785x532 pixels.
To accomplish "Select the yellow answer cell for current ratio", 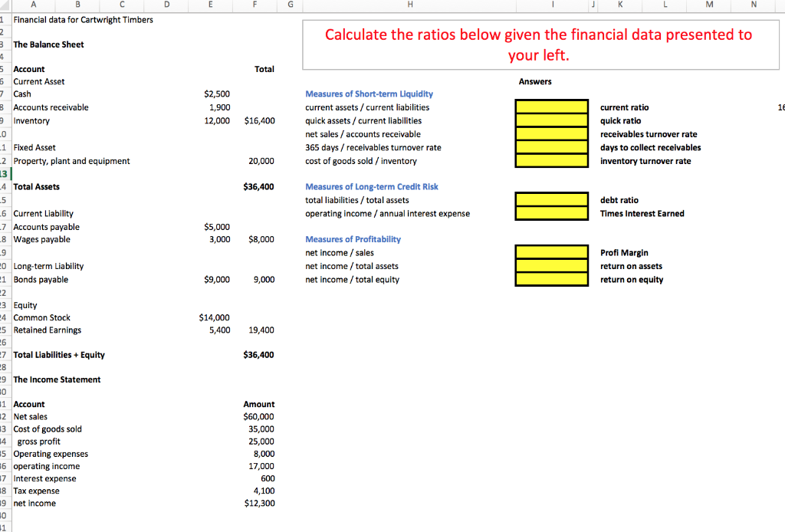I will coord(551,107).
